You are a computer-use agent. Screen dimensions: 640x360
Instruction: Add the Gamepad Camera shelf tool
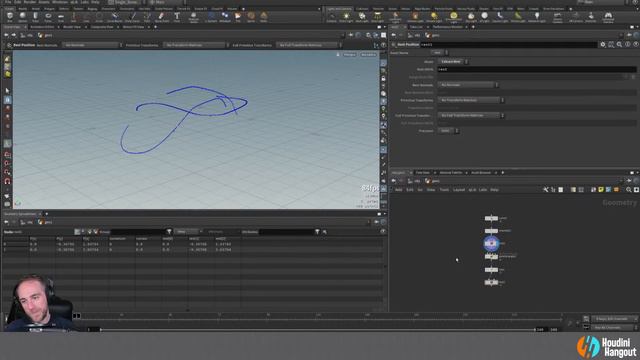pyautogui.click(x=608, y=17)
